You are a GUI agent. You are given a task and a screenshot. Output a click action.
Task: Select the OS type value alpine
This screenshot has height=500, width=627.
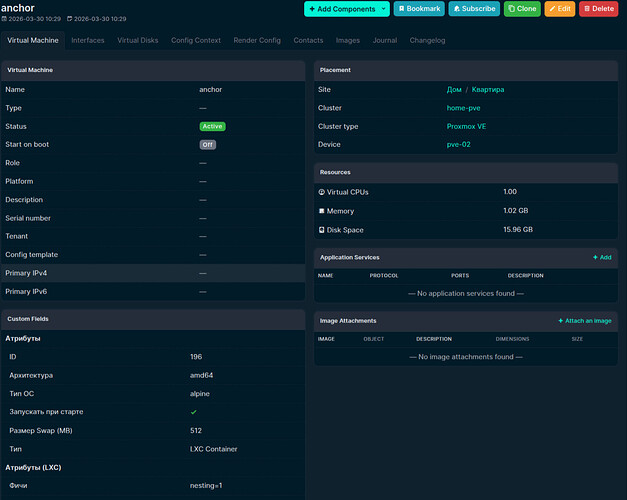point(200,394)
